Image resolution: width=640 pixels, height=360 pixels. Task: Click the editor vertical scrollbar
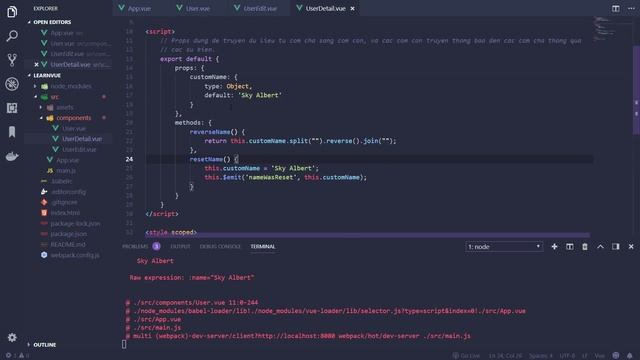tap(636, 90)
